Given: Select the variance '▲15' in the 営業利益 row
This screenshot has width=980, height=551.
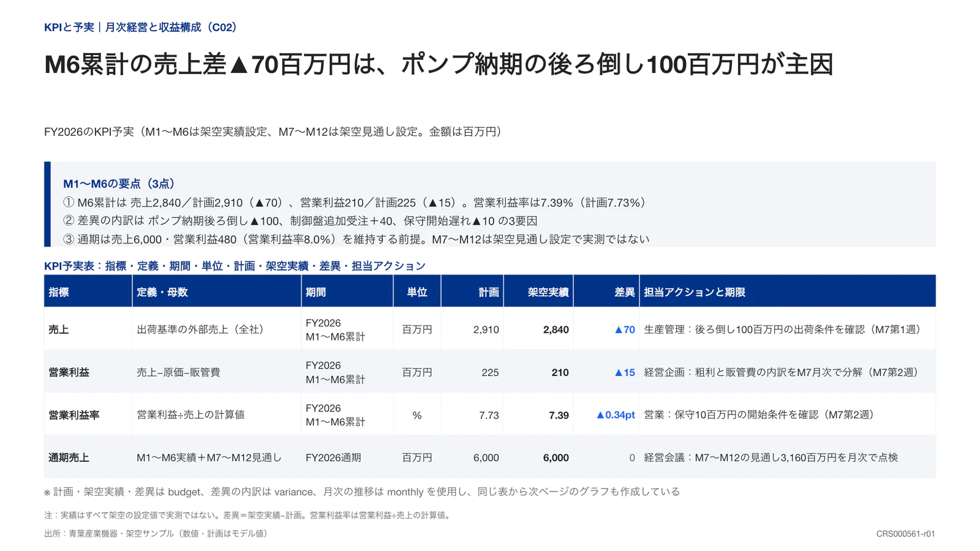Looking at the screenshot, I should coord(624,372).
